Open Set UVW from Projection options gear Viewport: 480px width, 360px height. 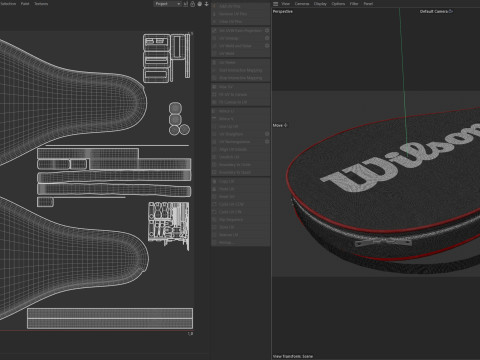(x=267, y=30)
